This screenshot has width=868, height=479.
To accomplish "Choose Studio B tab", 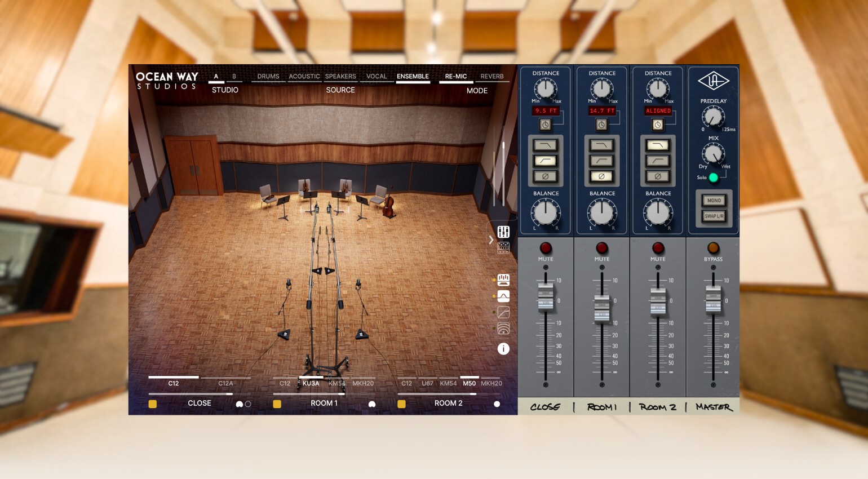I will point(234,77).
